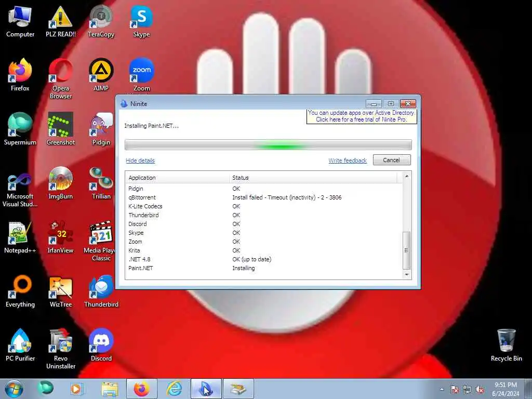Open Windows Explorer from the taskbar

(x=109, y=389)
